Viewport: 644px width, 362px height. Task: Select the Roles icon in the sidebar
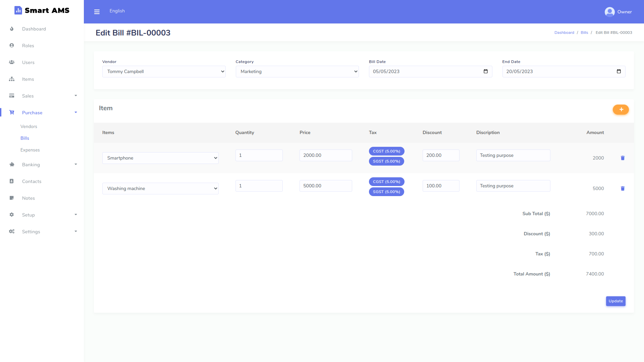tap(12, 45)
